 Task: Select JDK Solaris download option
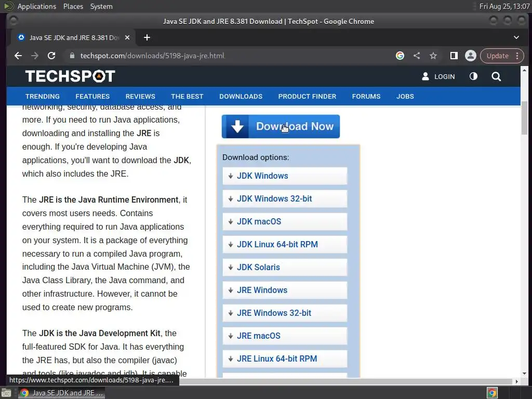[285, 268]
